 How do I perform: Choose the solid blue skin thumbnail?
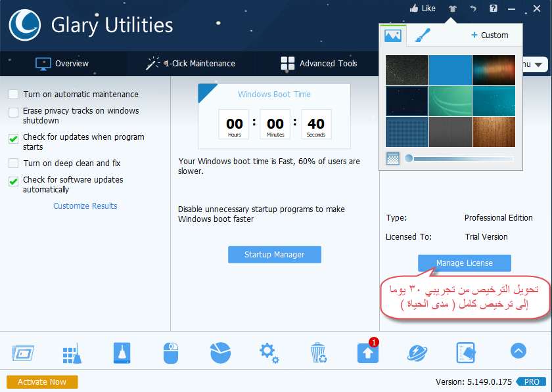(450, 70)
